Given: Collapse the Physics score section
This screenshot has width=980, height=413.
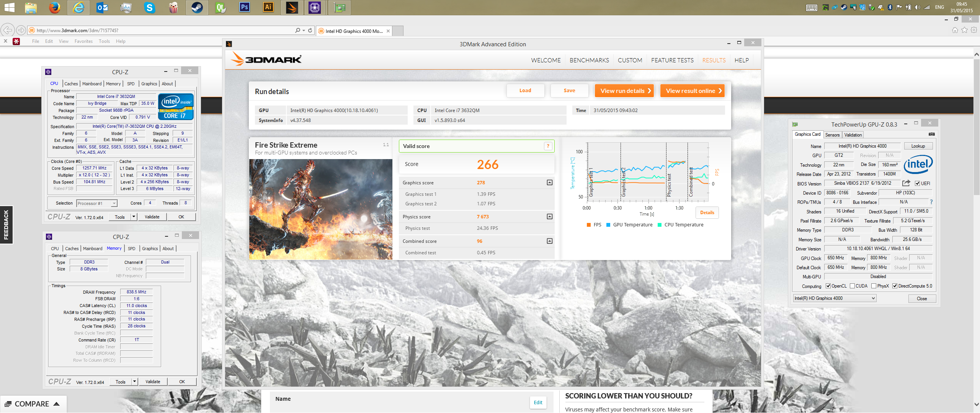Looking at the screenshot, I should (549, 216).
